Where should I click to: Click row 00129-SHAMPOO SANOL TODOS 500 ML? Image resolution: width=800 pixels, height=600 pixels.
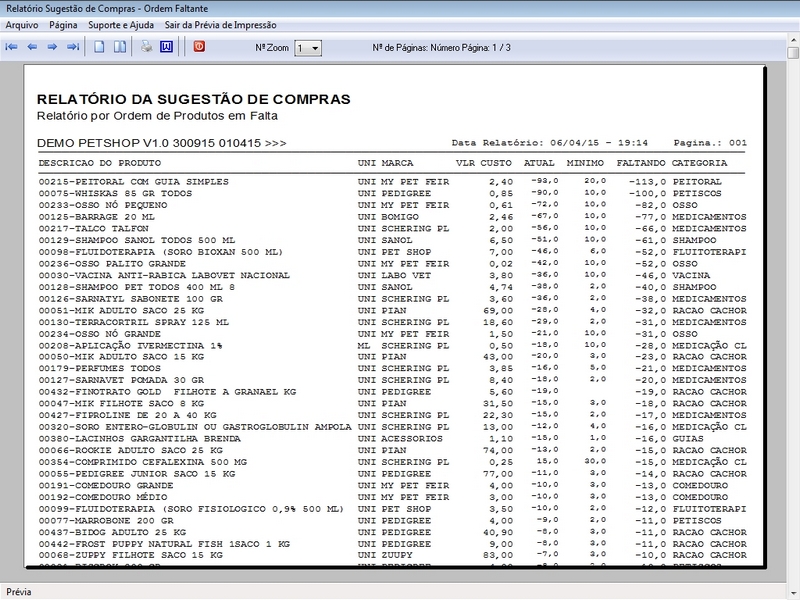pyautogui.click(x=392, y=240)
